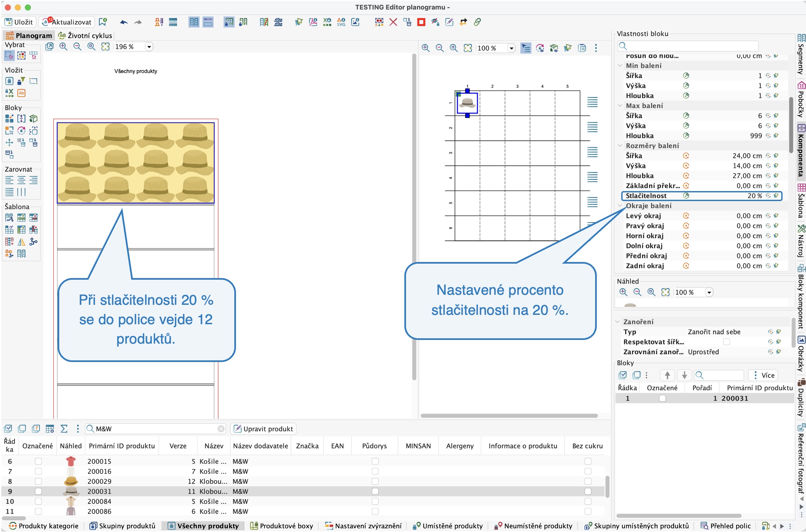Viewport: 806px width, 532px height.
Task: Toggle Označené checkbox in Bloky row 1
Action: (x=662, y=398)
